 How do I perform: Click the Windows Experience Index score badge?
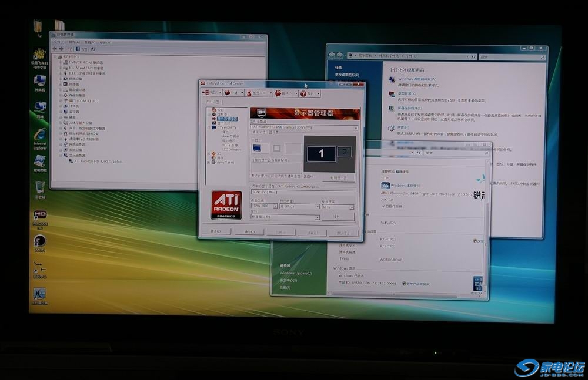pos(386,185)
